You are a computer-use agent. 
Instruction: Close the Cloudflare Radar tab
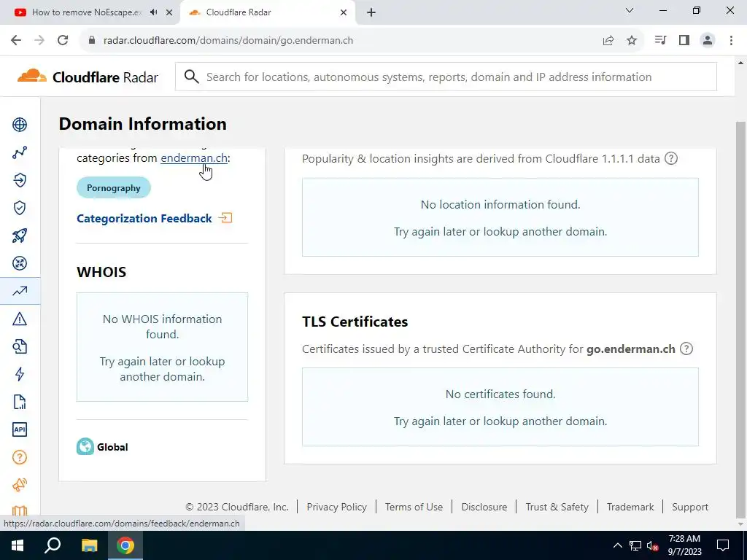(x=344, y=12)
